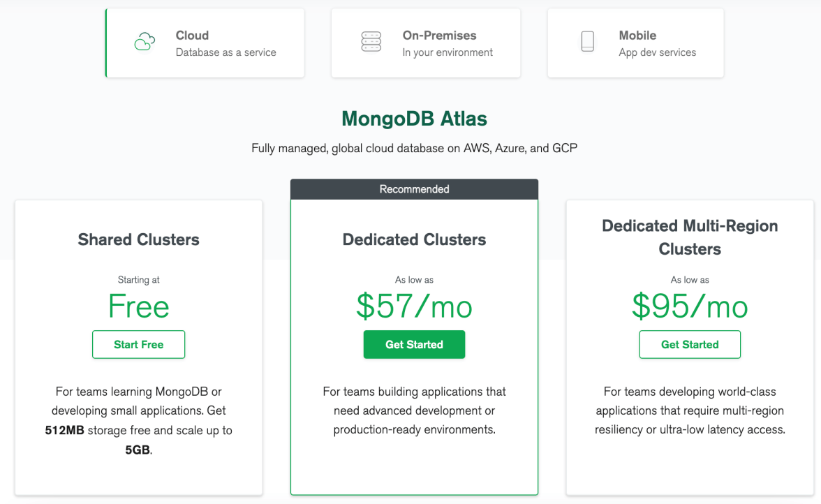
Task: Click the cloud icon in the Cloud tab
Action: (x=145, y=42)
